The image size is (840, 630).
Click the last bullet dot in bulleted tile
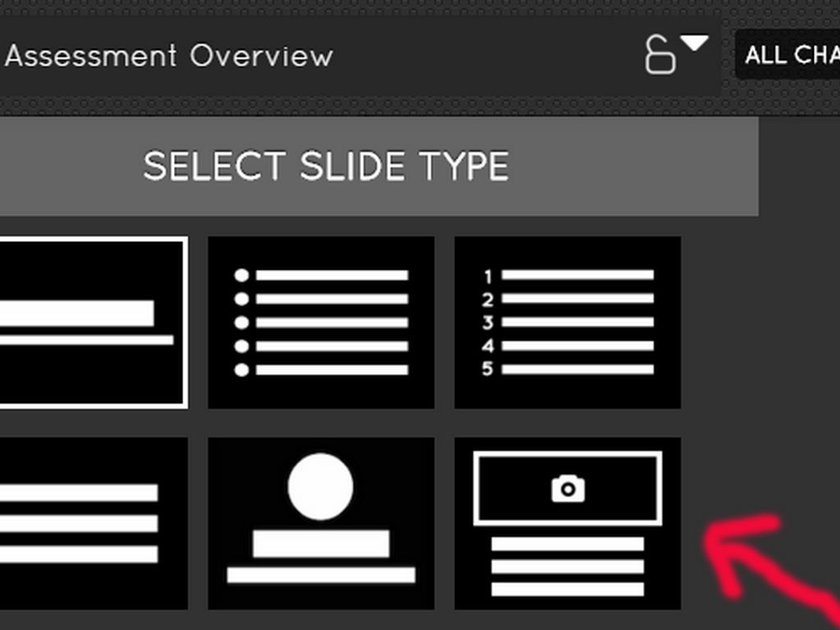click(241, 370)
